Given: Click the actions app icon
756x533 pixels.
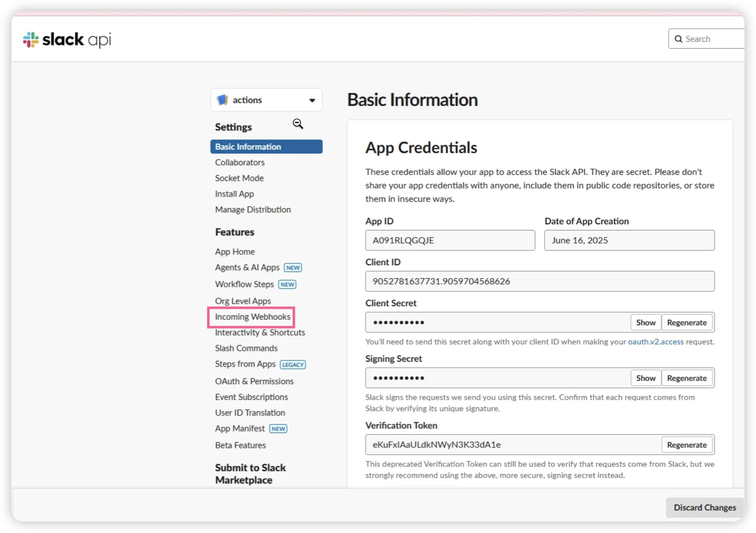Looking at the screenshot, I should (223, 100).
